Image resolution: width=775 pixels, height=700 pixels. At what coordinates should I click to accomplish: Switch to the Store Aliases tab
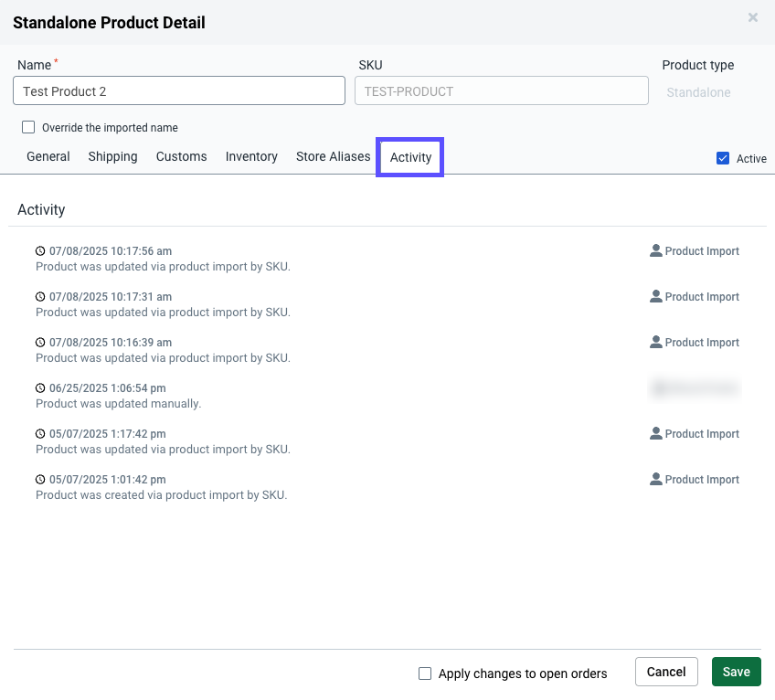click(x=333, y=156)
